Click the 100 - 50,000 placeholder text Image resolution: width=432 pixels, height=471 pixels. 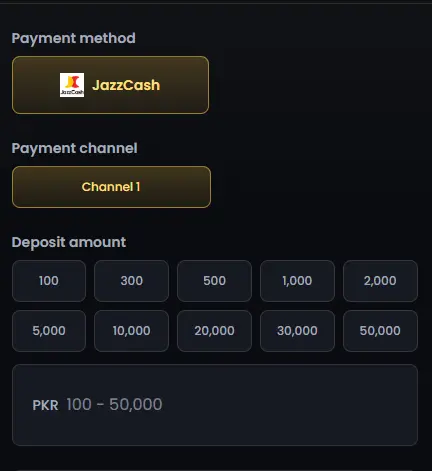coord(114,405)
